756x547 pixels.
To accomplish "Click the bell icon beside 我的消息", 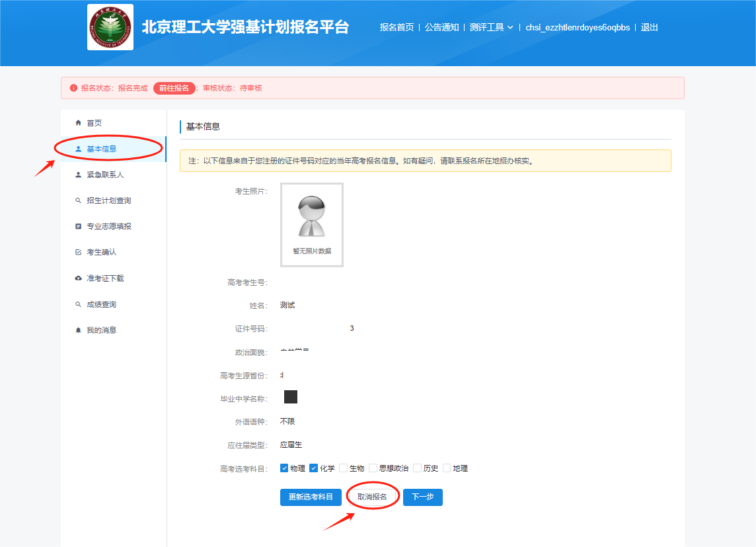I will click(78, 330).
